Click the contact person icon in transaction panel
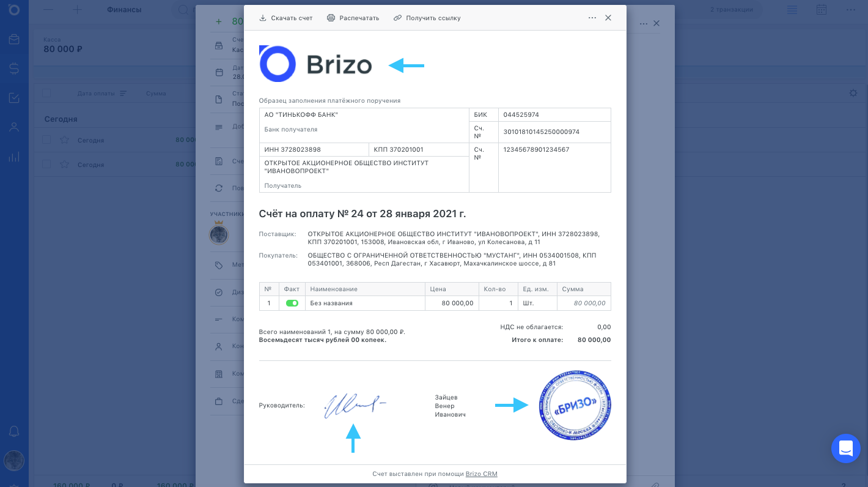 click(219, 346)
